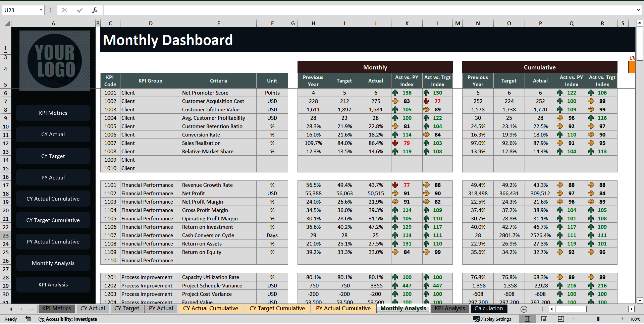The width and height of the screenshot is (644, 324).
Task: Click vertical scrollbar up arrow
Action: tap(640, 23)
